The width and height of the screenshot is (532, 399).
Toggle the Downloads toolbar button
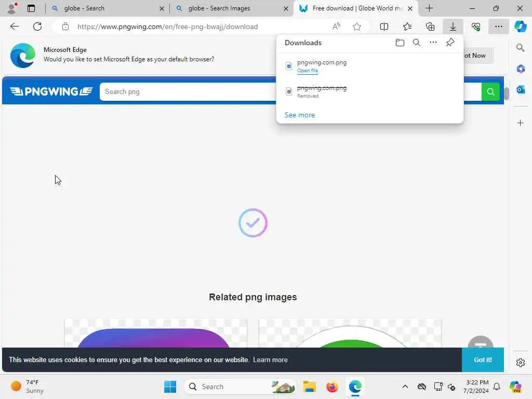(453, 26)
